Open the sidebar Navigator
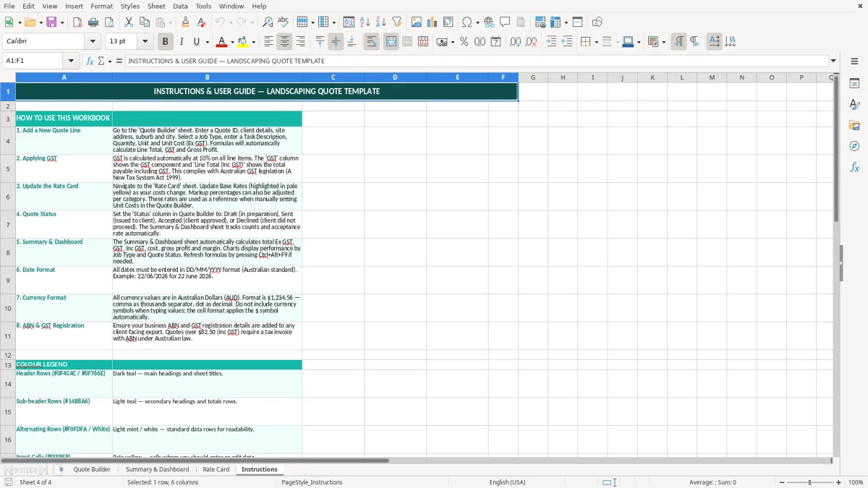The height and width of the screenshot is (488, 868). coord(854,146)
